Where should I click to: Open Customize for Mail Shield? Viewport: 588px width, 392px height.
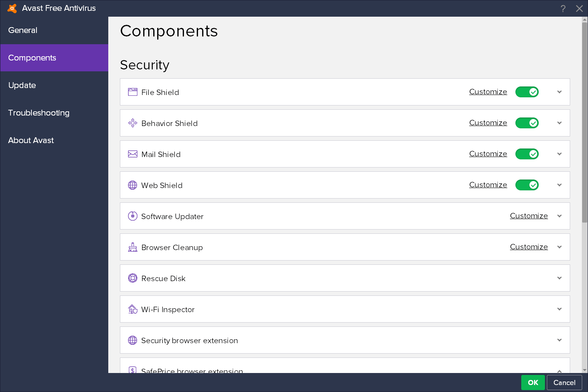488,154
